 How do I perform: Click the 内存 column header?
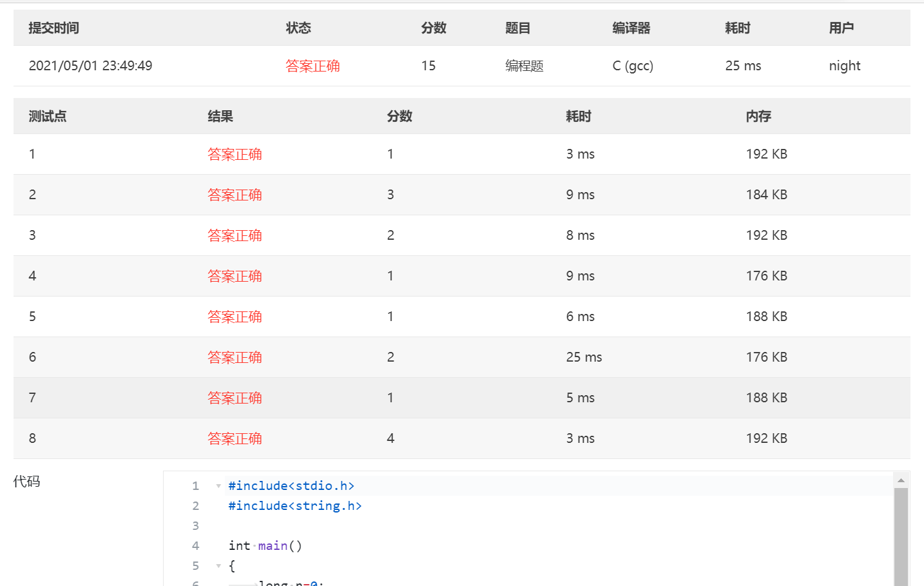pos(758,116)
